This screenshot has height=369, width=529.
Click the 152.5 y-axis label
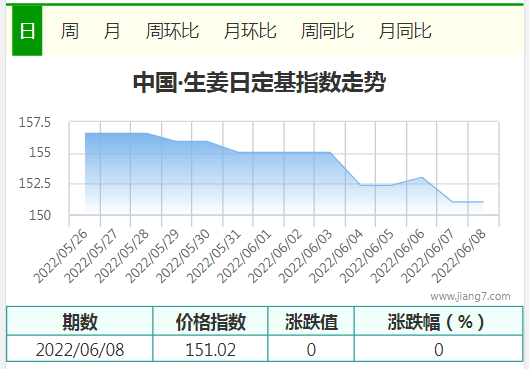click(34, 183)
